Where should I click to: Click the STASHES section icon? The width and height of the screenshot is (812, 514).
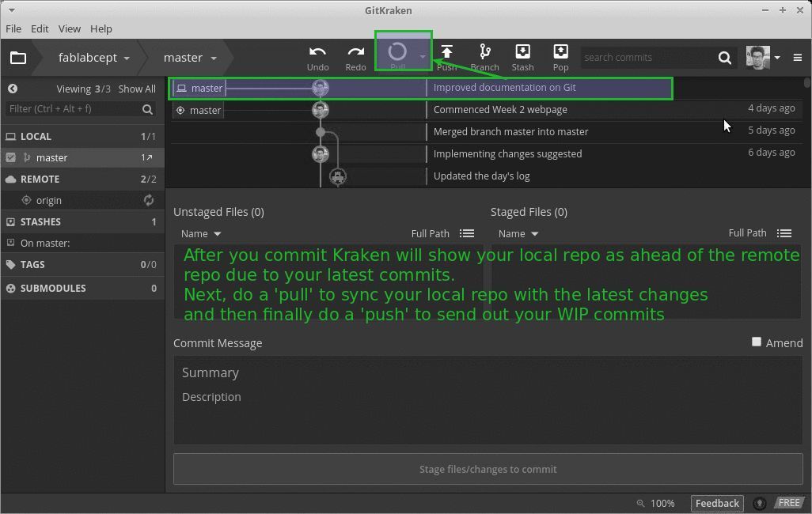[10, 221]
